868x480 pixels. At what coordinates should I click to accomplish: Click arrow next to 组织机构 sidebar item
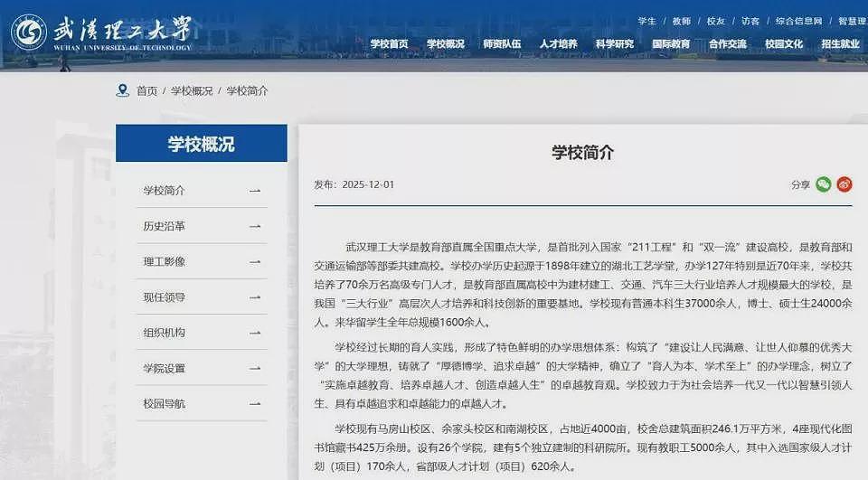[255, 333]
